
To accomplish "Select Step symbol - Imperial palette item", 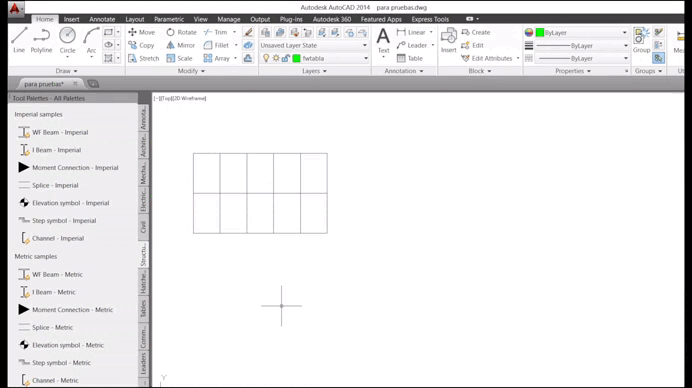I will pos(57,221).
